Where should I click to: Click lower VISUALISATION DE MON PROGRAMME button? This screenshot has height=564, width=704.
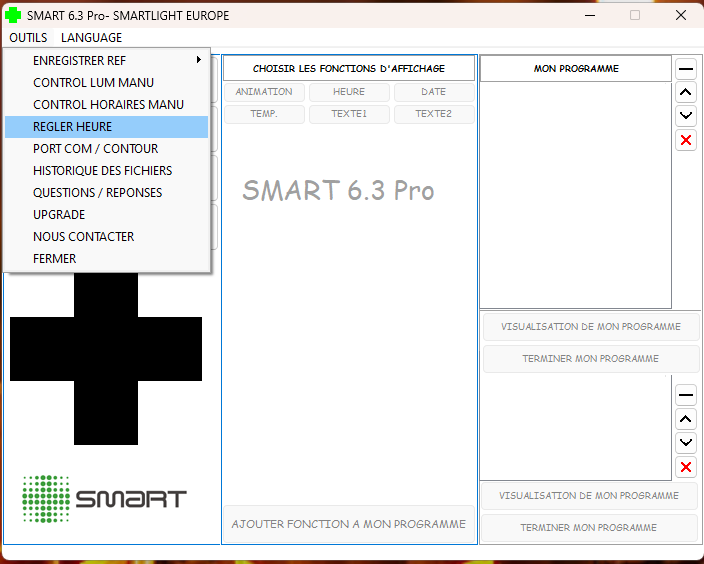589,496
